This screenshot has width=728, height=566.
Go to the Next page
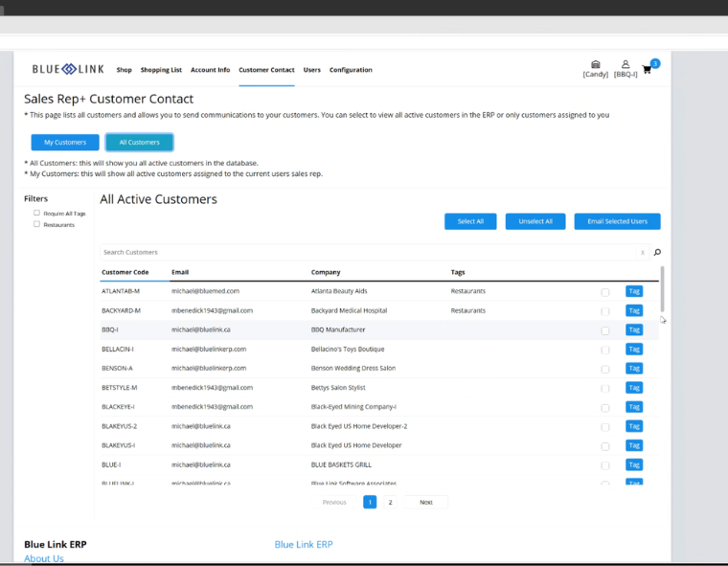[425, 502]
